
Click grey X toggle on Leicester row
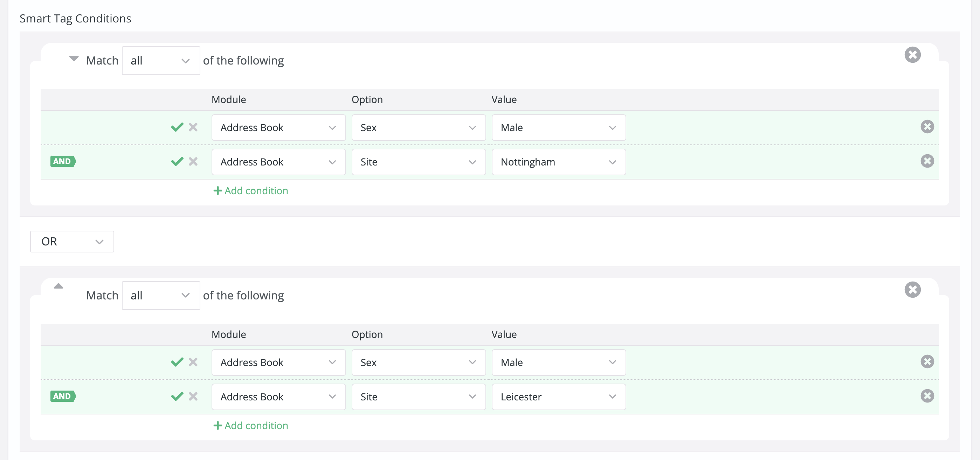tap(193, 397)
